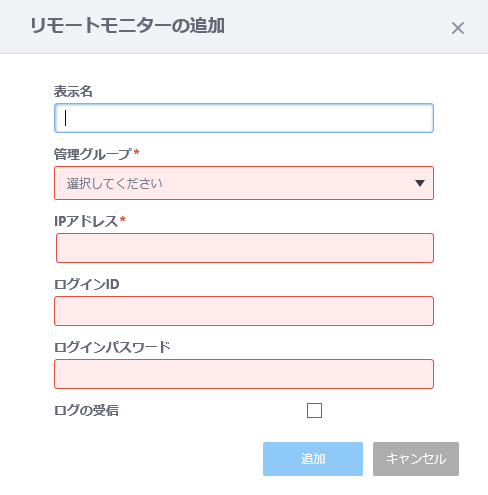Click the 追加 button

point(313,459)
